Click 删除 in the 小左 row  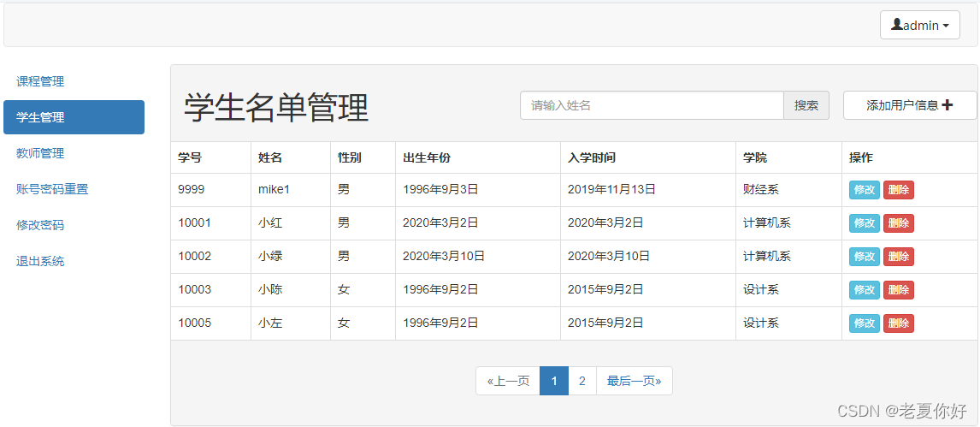pos(899,323)
